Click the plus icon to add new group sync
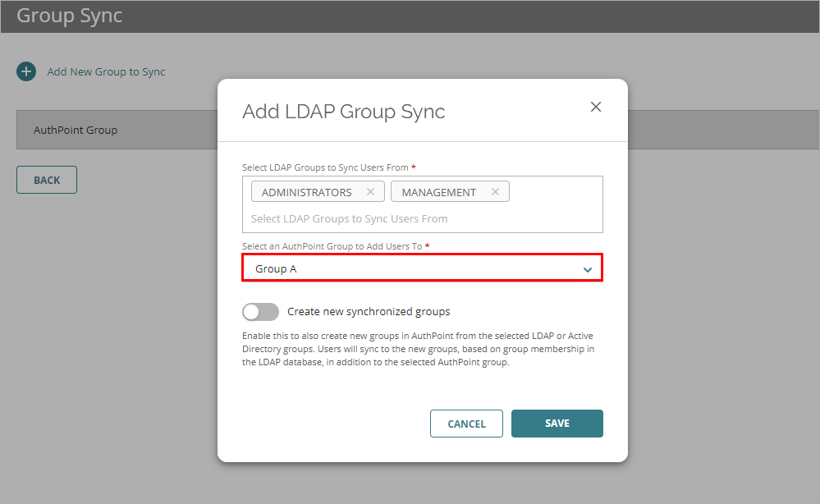This screenshot has height=504, width=820. pyautogui.click(x=25, y=71)
